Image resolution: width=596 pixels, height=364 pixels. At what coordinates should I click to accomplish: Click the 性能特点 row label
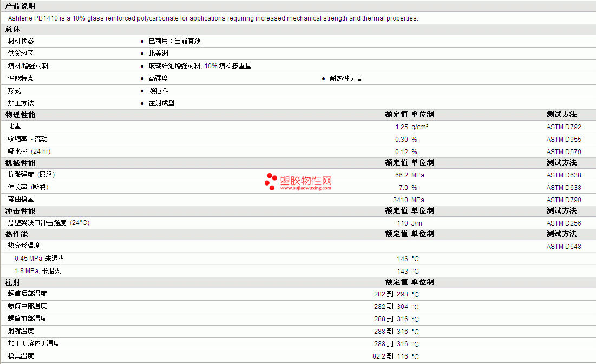21,78
